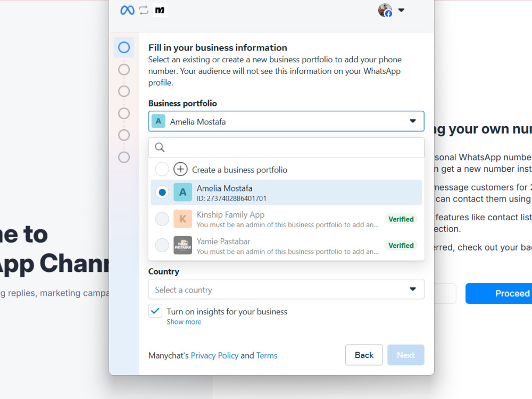532x399 pixels.
Task: Toggle Turn on insights for your business
Action: tap(155, 311)
